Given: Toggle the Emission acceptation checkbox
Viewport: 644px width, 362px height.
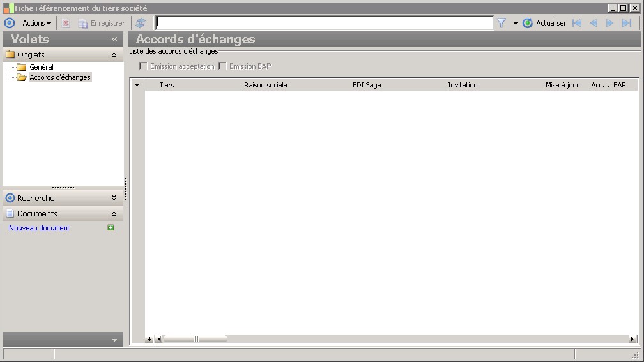Looking at the screenshot, I should [x=143, y=66].
